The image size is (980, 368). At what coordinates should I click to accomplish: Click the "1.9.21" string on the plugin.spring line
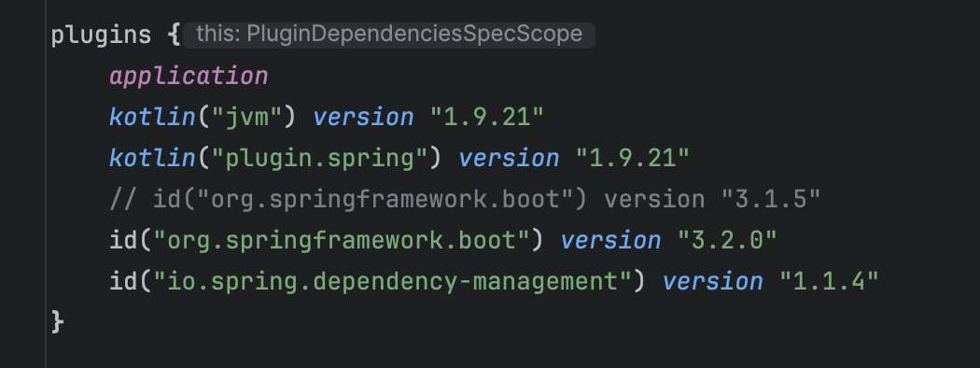tap(632, 159)
